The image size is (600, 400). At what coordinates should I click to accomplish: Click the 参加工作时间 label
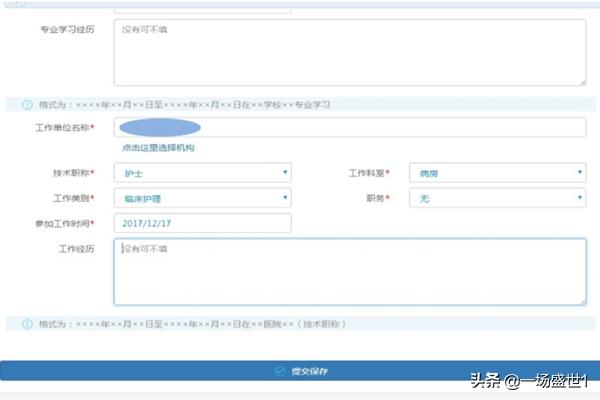pos(64,224)
